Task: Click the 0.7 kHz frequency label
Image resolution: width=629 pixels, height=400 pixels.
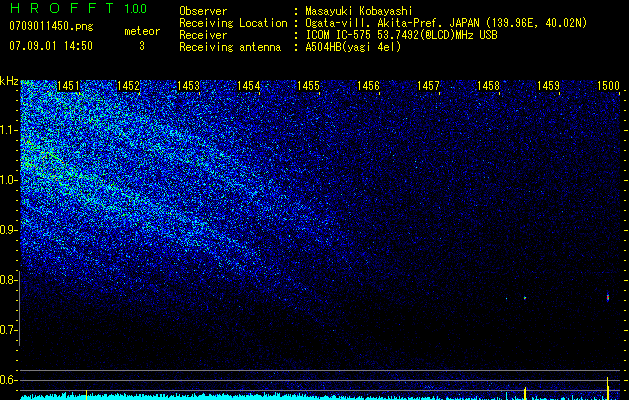Action: tap(8, 330)
